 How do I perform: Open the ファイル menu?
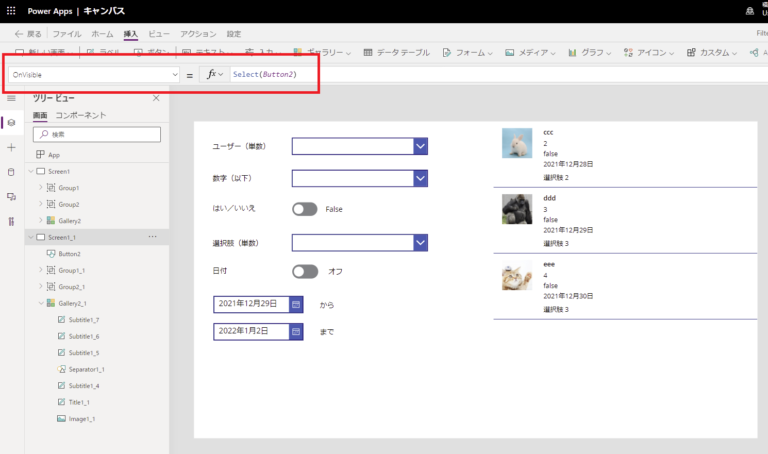pyautogui.click(x=67, y=33)
